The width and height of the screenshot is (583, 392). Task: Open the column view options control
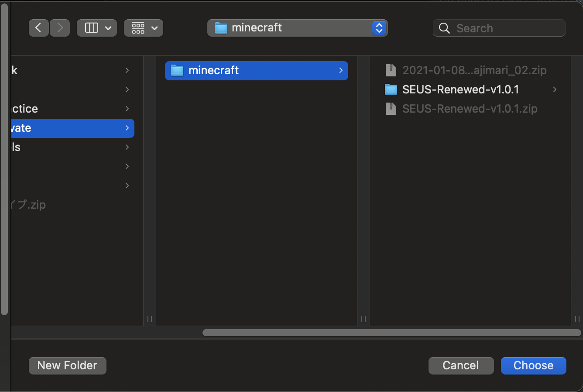click(x=97, y=28)
